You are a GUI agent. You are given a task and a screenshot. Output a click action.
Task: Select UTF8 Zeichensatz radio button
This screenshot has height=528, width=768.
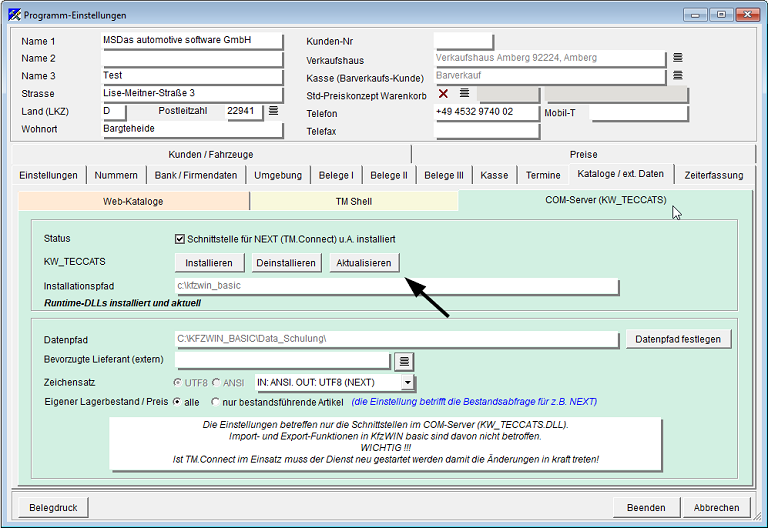(178, 382)
